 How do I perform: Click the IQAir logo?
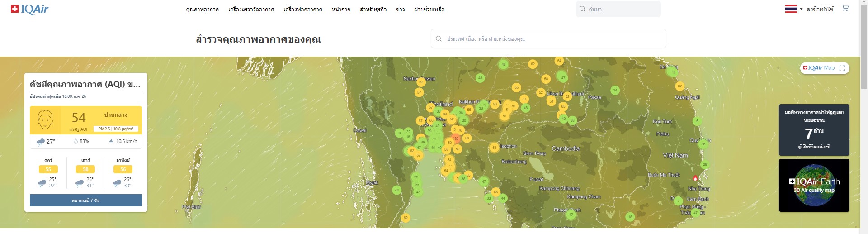tap(29, 9)
